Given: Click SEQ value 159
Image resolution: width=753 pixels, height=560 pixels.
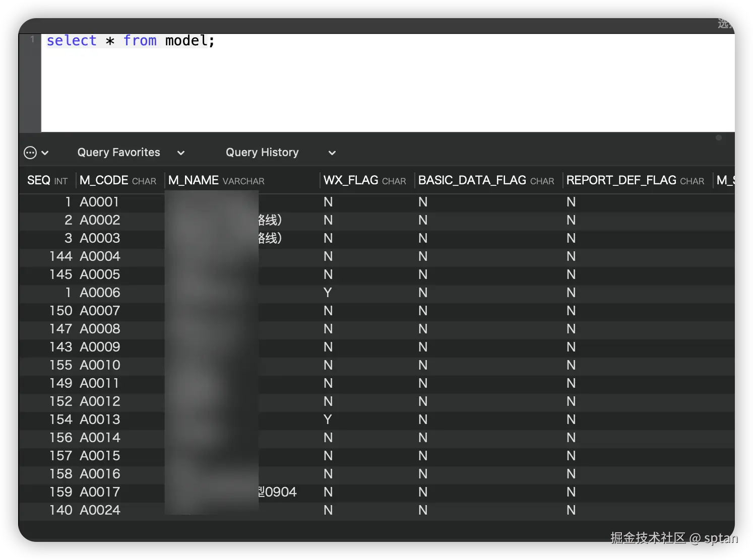Looking at the screenshot, I should coord(61,492).
